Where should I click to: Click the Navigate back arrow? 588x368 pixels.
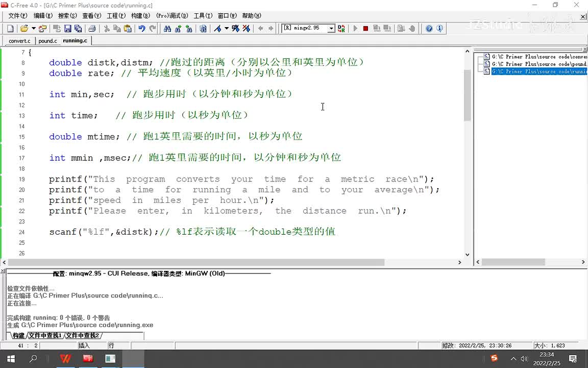click(261, 29)
